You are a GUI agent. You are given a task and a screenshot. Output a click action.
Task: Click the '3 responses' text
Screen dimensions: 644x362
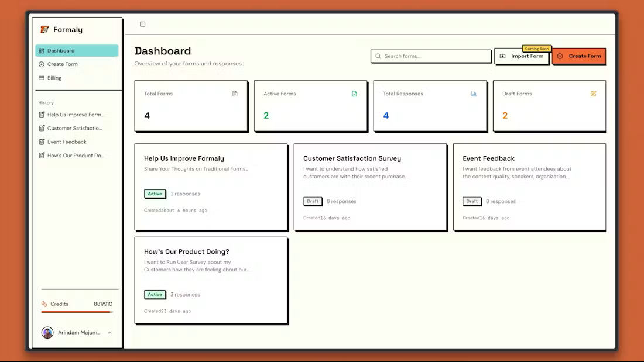pyautogui.click(x=185, y=294)
